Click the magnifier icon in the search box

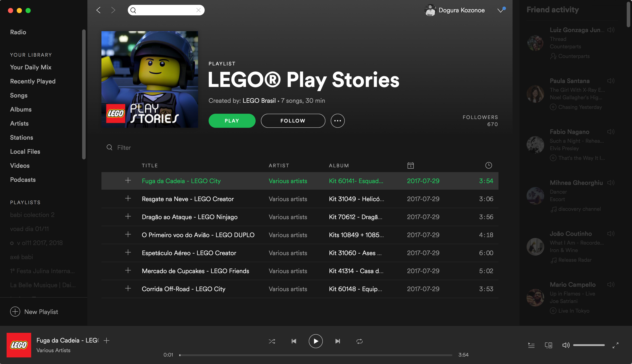click(133, 10)
